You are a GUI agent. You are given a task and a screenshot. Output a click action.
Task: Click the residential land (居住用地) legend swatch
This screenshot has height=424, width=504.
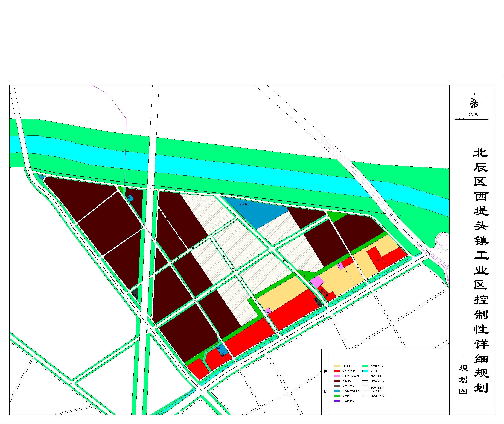(x=337, y=366)
